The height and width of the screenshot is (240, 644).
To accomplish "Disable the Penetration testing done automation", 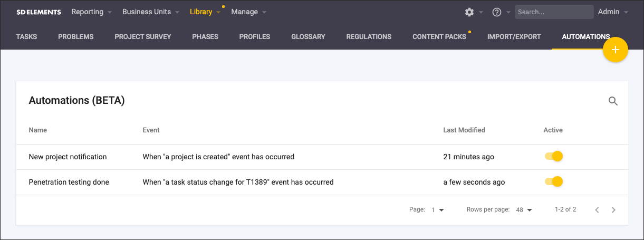I will pos(554,182).
